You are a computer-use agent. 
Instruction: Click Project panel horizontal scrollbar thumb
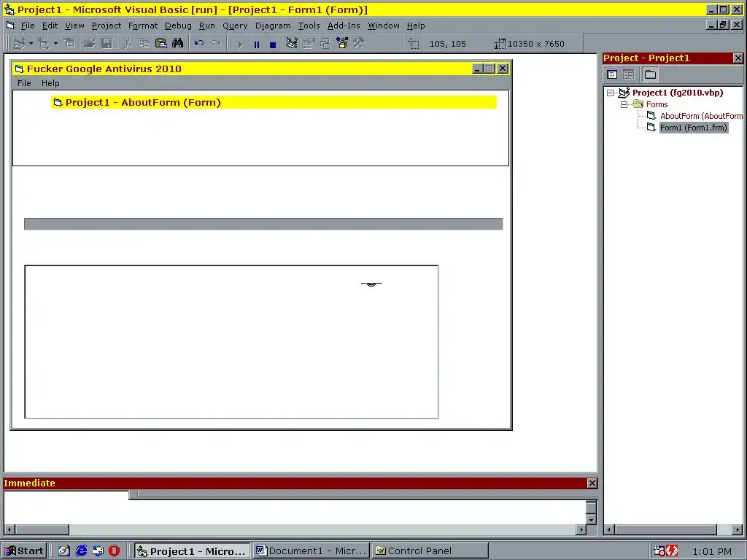point(666,529)
